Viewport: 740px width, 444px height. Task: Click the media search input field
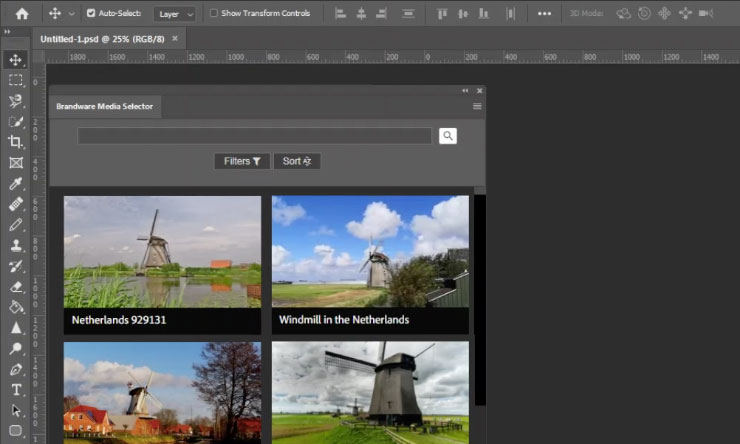click(254, 136)
